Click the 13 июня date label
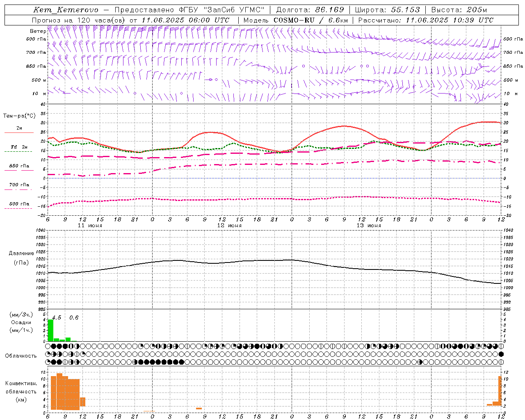Viewport: 525px width, 420px height. [x=369, y=226]
